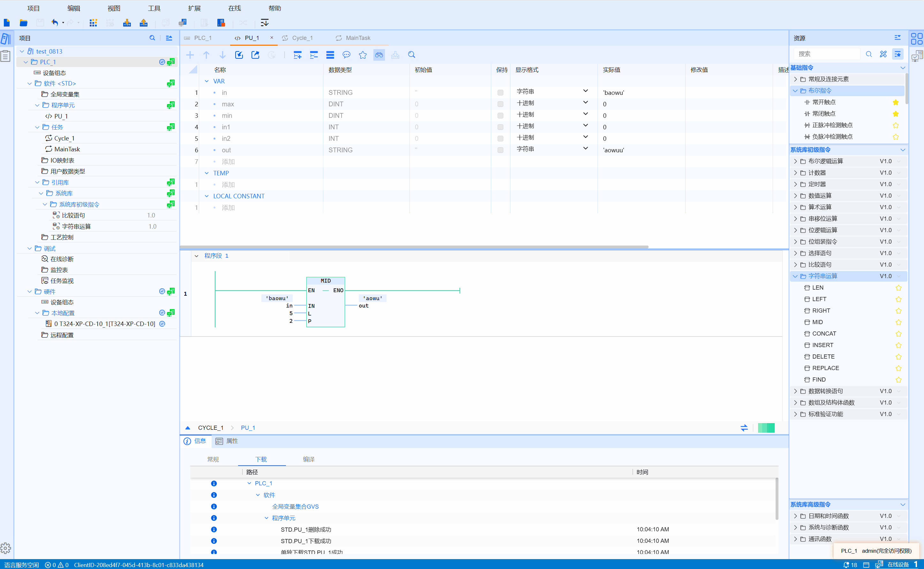Click the save file toolbar icon
924x569 pixels.
click(40, 23)
